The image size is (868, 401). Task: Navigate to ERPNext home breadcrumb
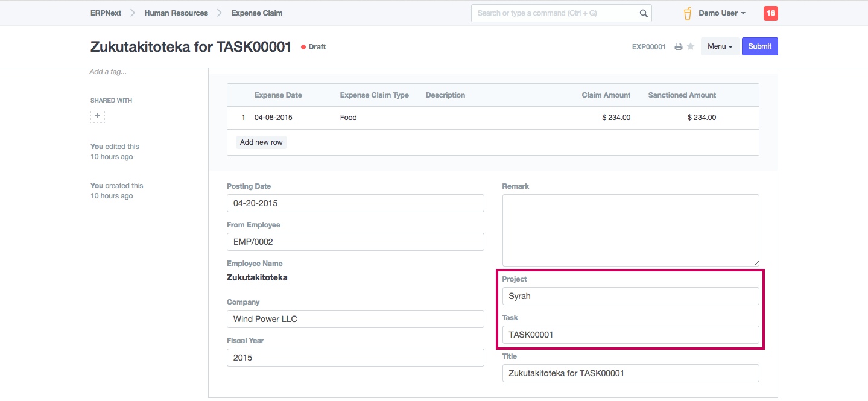click(x=106, y=13)
